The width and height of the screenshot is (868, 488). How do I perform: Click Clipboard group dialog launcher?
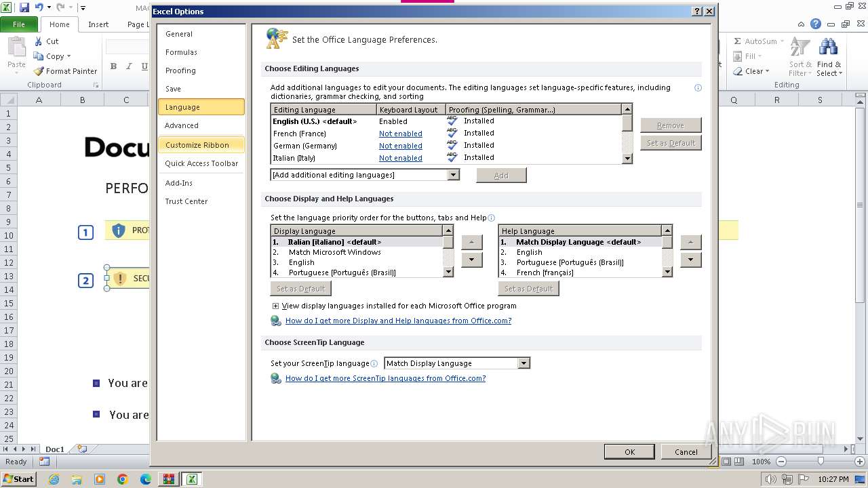tap(96, 85)
